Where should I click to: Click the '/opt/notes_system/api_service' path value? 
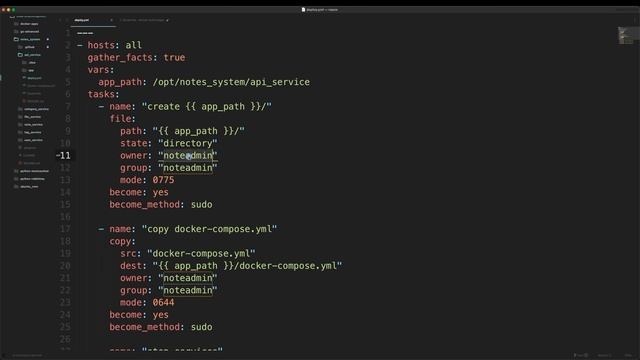point(231,82)
